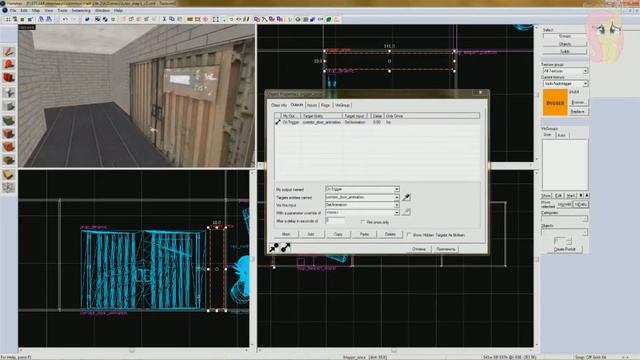Switch to the Flags tab
The image size is (640, 360).
[x=325, y=105]
